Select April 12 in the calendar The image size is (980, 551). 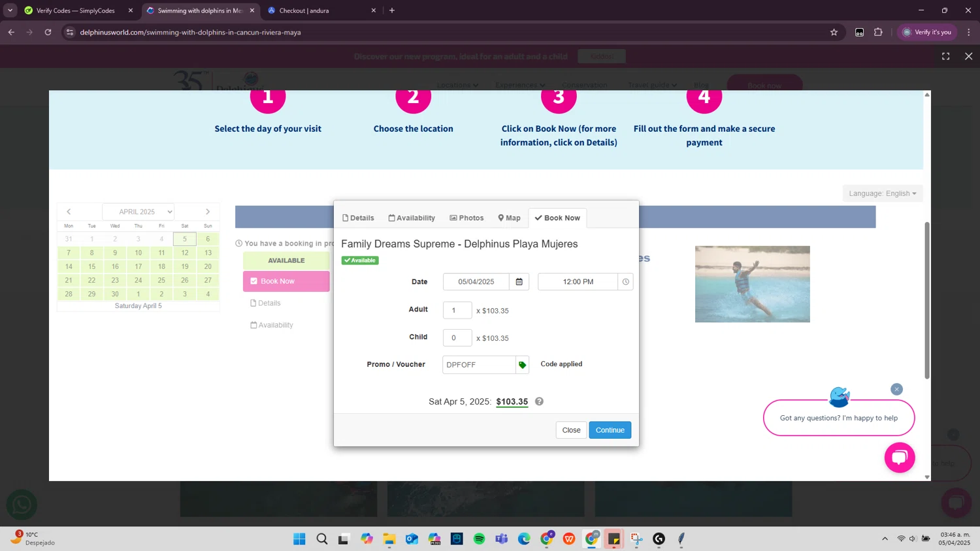coord(185,253)
